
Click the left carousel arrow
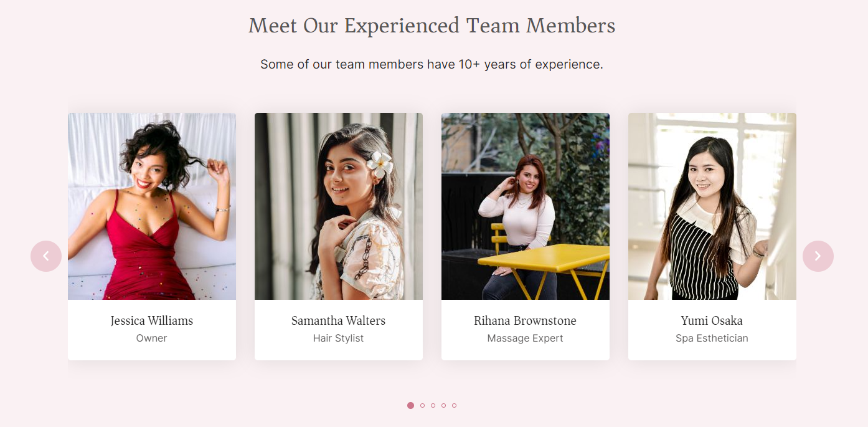[46, 256]
